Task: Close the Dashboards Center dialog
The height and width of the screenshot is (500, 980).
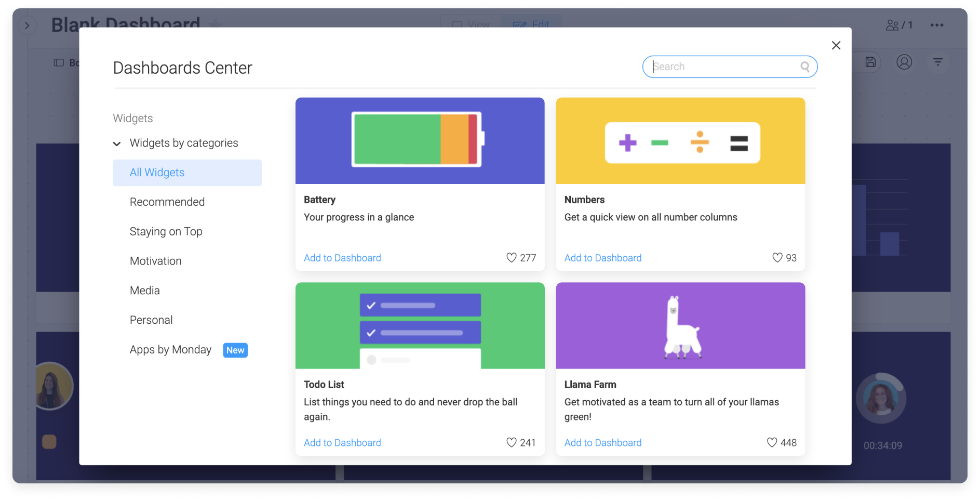Action: click(836, 45)
